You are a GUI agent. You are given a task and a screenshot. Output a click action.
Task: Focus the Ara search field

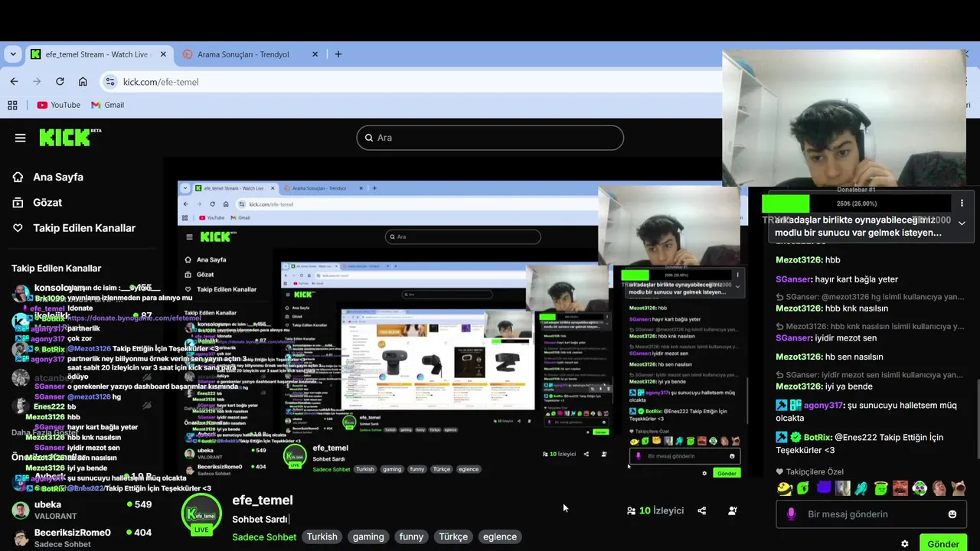click(490, 138)
